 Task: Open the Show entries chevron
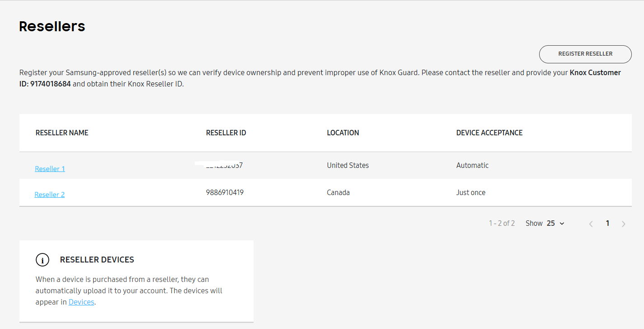click(562, 223)
